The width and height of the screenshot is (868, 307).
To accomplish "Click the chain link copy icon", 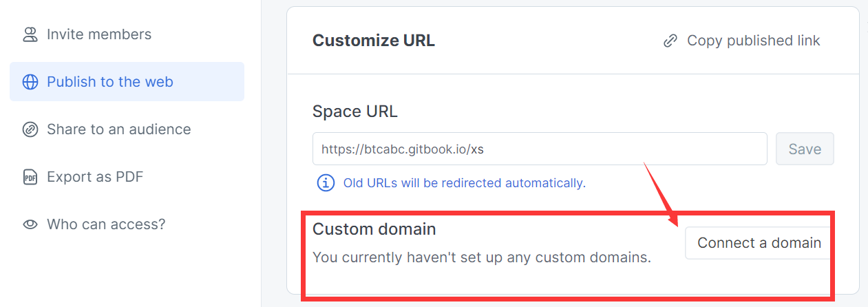I will [670, 41].
